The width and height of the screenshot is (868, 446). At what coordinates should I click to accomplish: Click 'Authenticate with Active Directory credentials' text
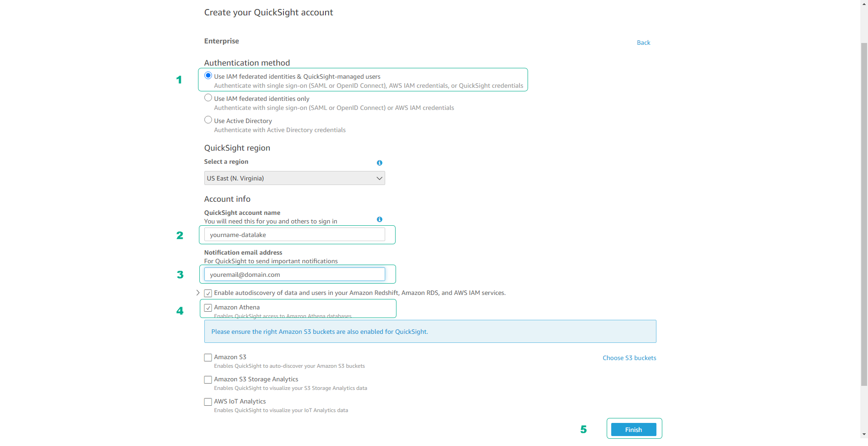click(280, 130)
